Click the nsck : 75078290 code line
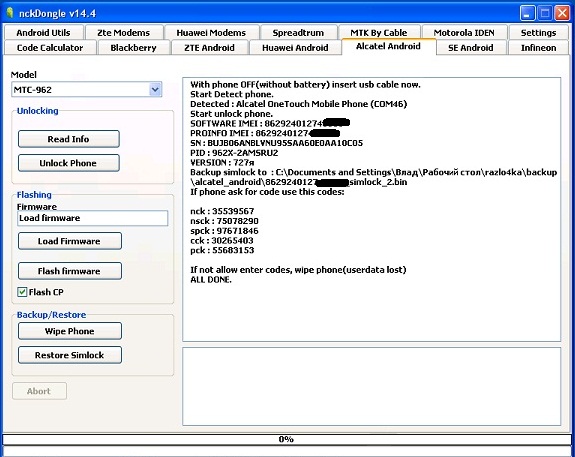Screen dimensions: 575x457 pyautogui.click(x=224, y=221)
